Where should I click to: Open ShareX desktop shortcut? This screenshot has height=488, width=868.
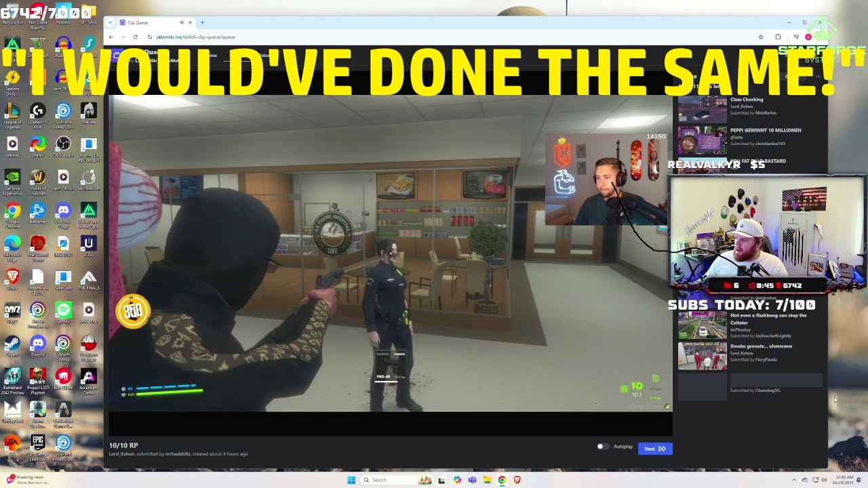pos(38,147)
